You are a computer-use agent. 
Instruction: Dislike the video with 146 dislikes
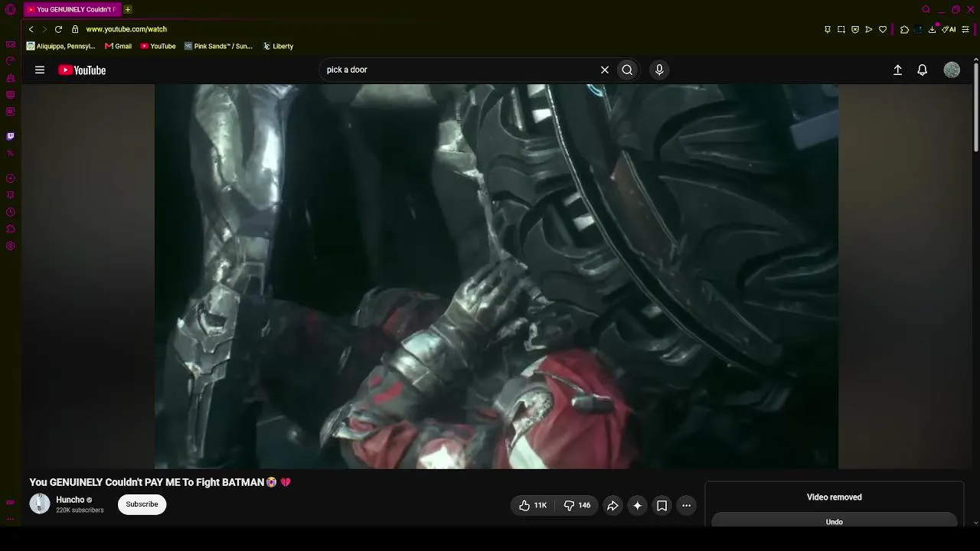(577, 505)
